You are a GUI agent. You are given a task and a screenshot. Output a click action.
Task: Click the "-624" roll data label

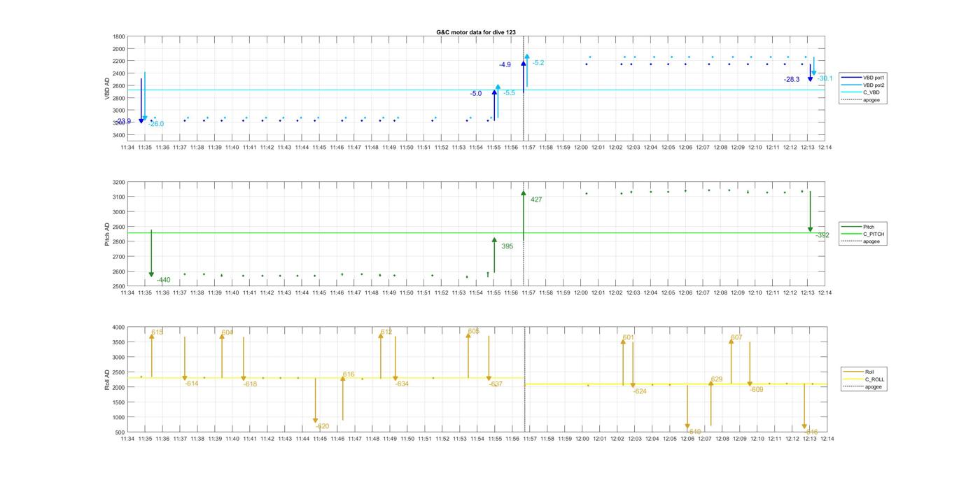pos(640,392)
